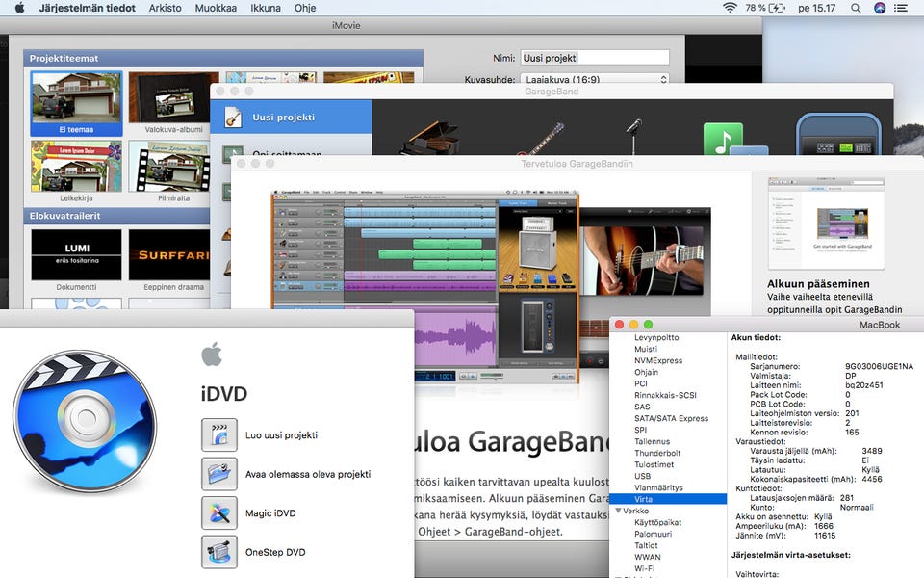Select the Uusi projekti guitar icon in GarageBand
The width and height of the screenshot is (924, 578).
click(x=232, y=118)
